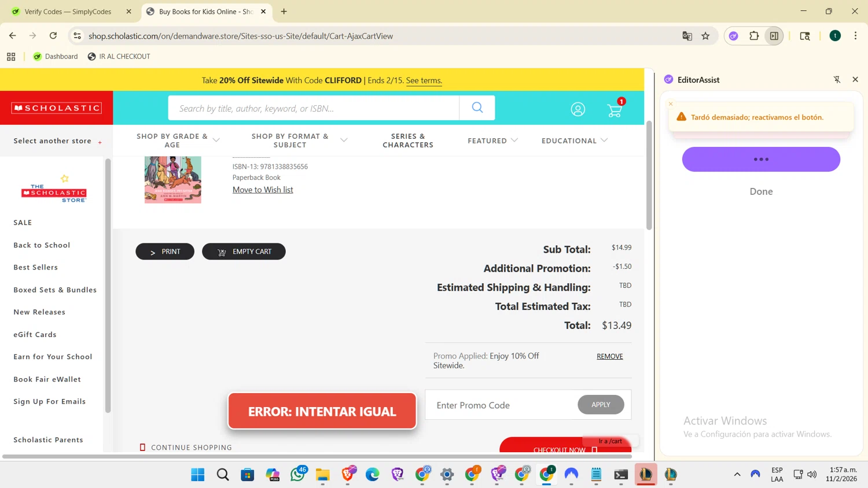
Task: Click CONTINUE SHOPPING link
Action: [186, 448]
